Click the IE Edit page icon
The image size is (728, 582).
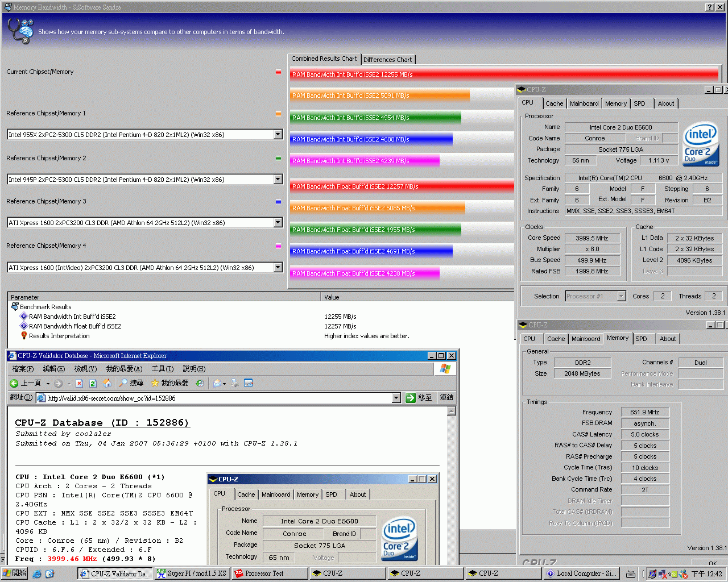(x=249, y=383)
